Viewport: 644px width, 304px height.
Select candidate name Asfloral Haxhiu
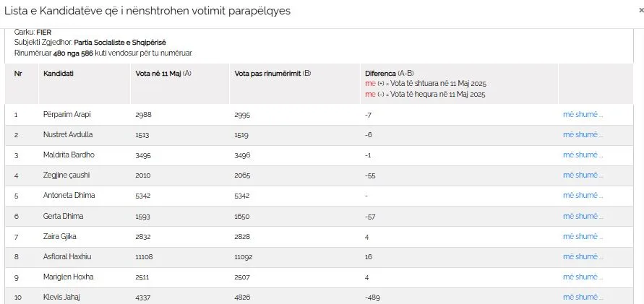[67, 257]
